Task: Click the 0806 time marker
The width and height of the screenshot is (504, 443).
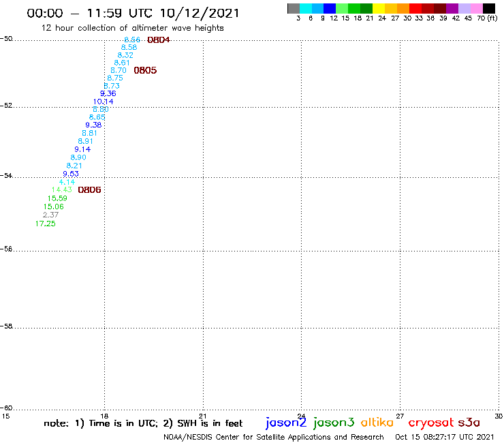Action: click(90, 190)
